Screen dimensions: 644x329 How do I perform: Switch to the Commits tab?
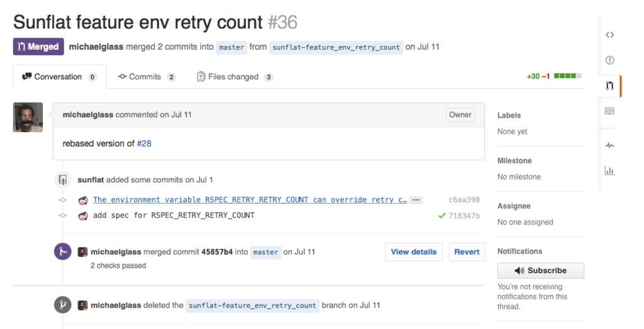tap(147, 77)
